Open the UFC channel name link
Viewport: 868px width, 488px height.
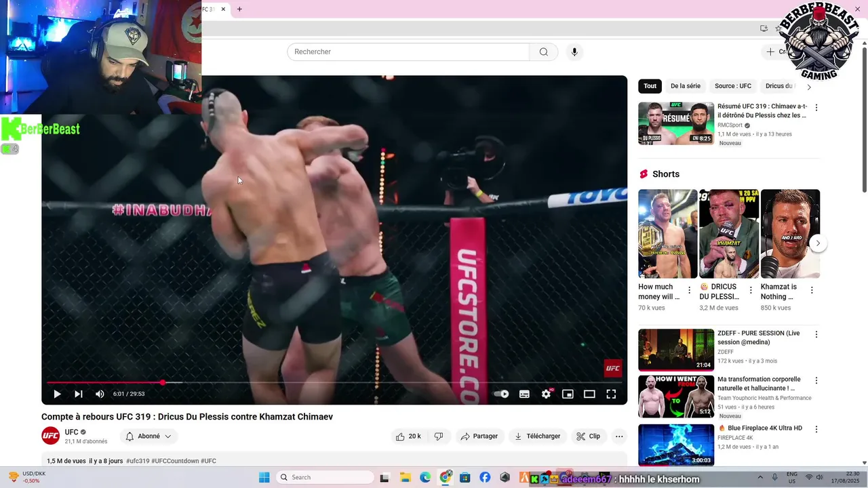pyautogui.click(x=71, y=432)
